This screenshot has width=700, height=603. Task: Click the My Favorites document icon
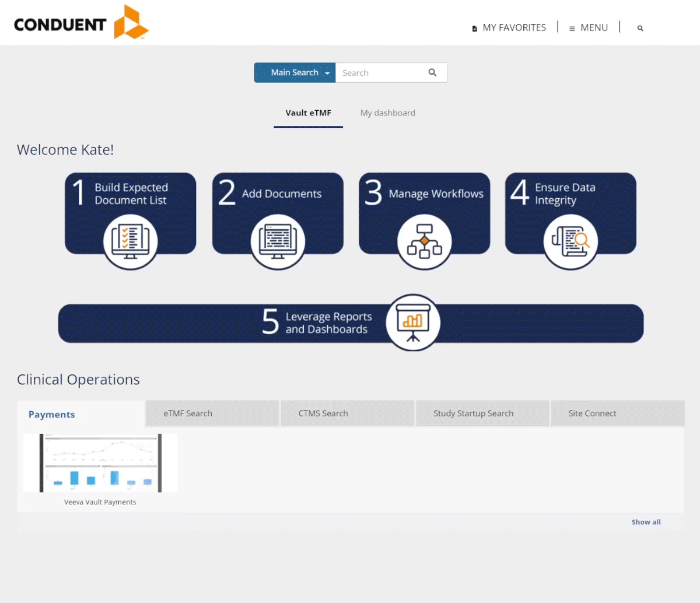(474, 29)
